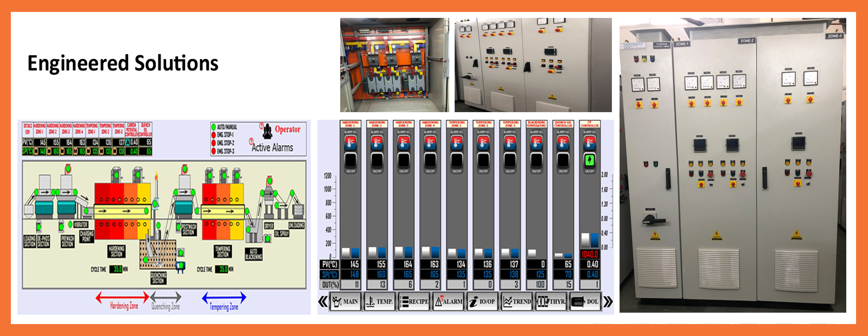This screenshot has width=868, height=336.
Task: Click the Hardening Zone-3 setpoint value 165
Action: tap(408, 275)
